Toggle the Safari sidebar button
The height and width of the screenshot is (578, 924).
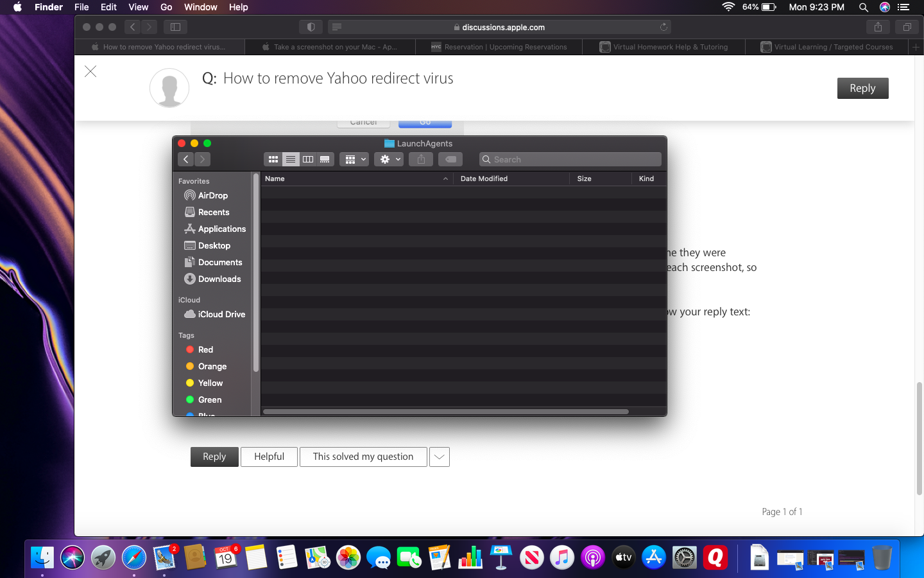coord(175,27)
